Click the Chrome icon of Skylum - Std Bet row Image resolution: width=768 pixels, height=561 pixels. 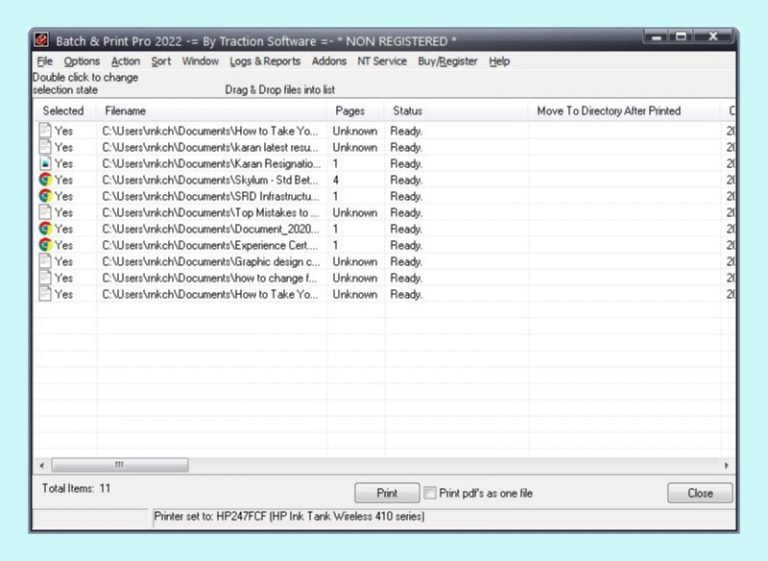coord(45,180)
